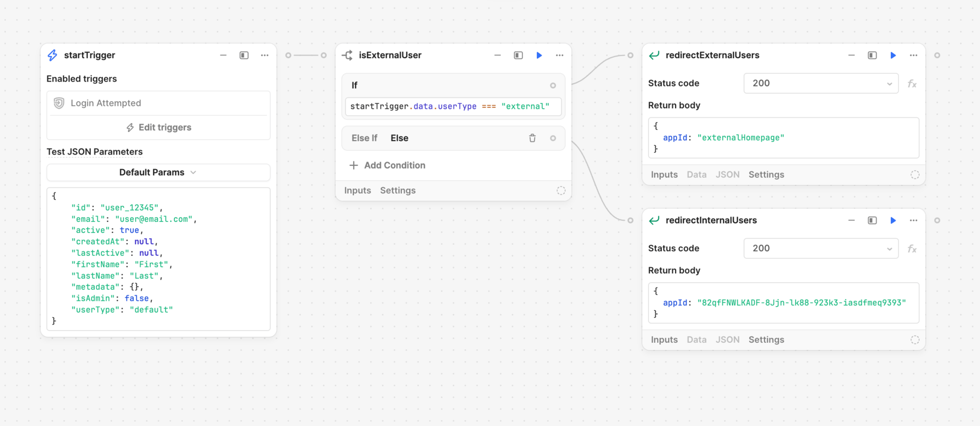Run the redirectInternalUsers block
This screenshot has width=980, height=426.
point(893,220)
